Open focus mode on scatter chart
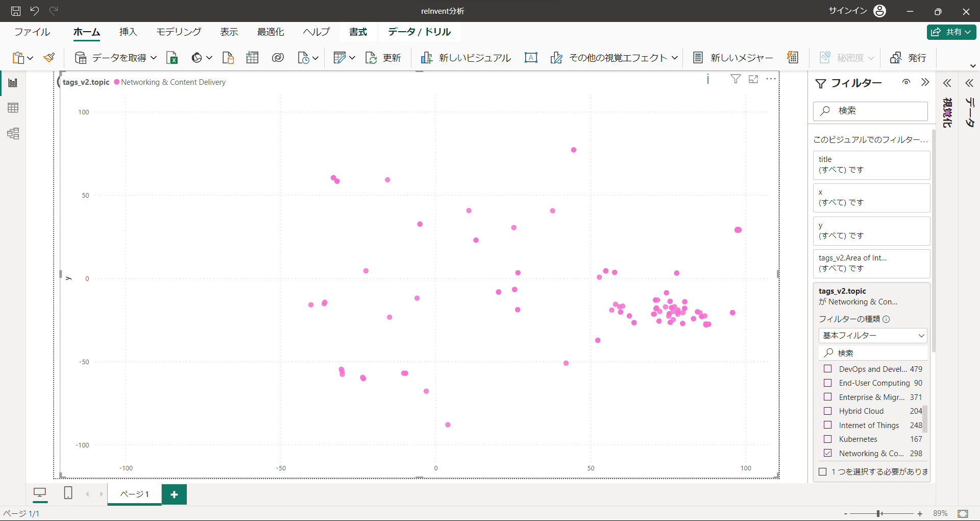980x521 pixels. 753,79
